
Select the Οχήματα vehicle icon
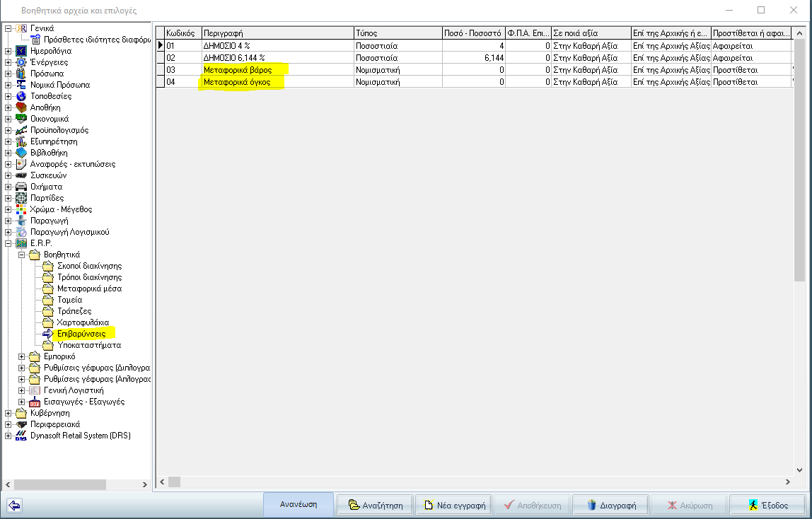[21, 187]
